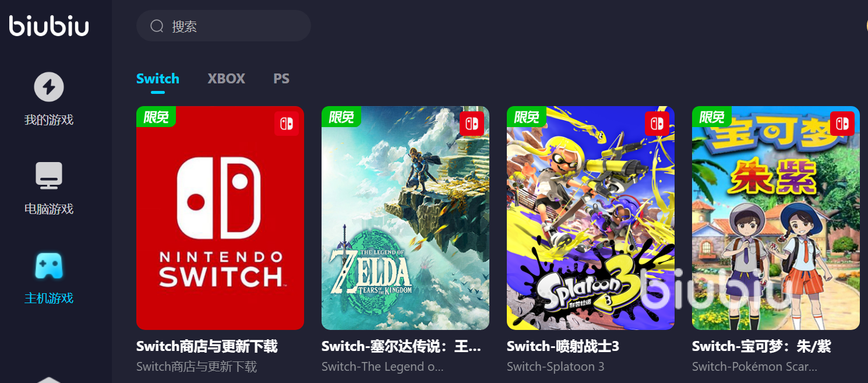The width and height of the screenshot is (868, 383).
Task: Open the Splatoon 3 cover art
Action: [591, 218]
